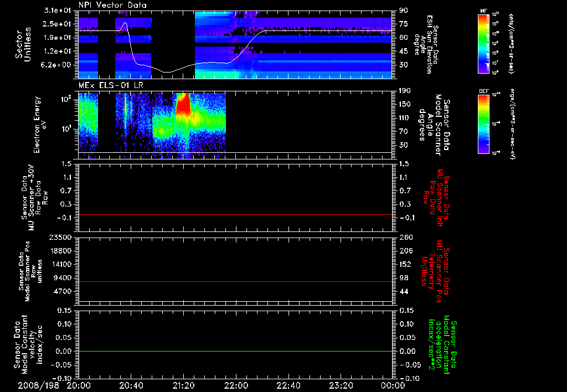The width and height of the screenshot is (567, 392).
Task: Click the 22:00 time axis label
Action: click(x=236, y=385)
